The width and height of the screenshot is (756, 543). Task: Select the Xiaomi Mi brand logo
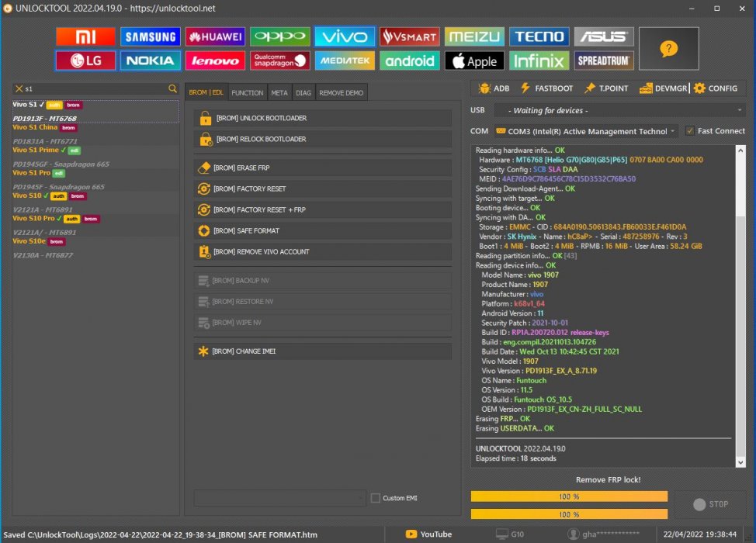[x=85, y=36]
